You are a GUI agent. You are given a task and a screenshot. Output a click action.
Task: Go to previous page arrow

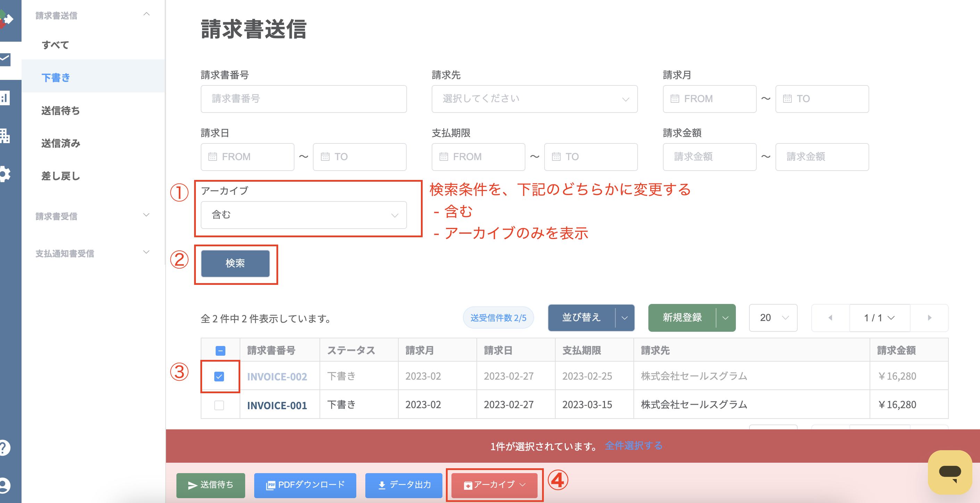click(830, 318)
